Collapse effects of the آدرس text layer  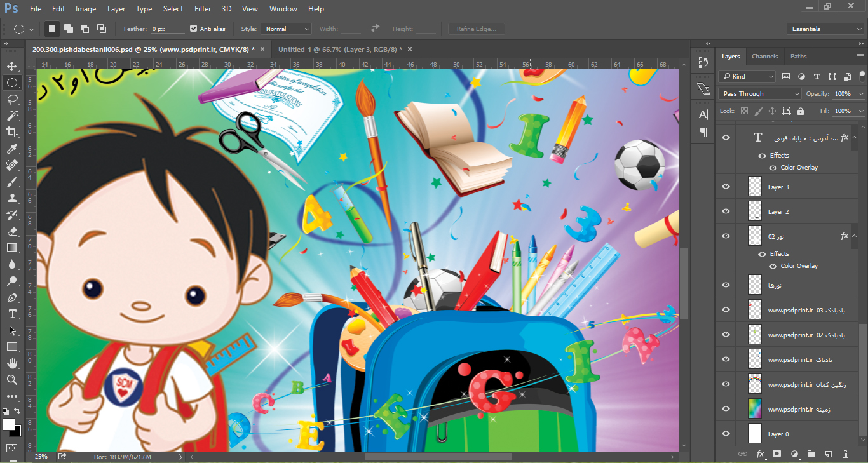(855, 138)
